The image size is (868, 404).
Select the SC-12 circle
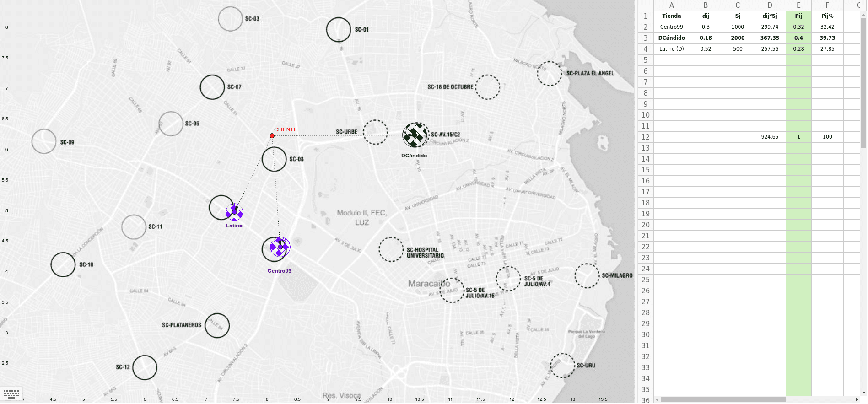click(145, 367)
